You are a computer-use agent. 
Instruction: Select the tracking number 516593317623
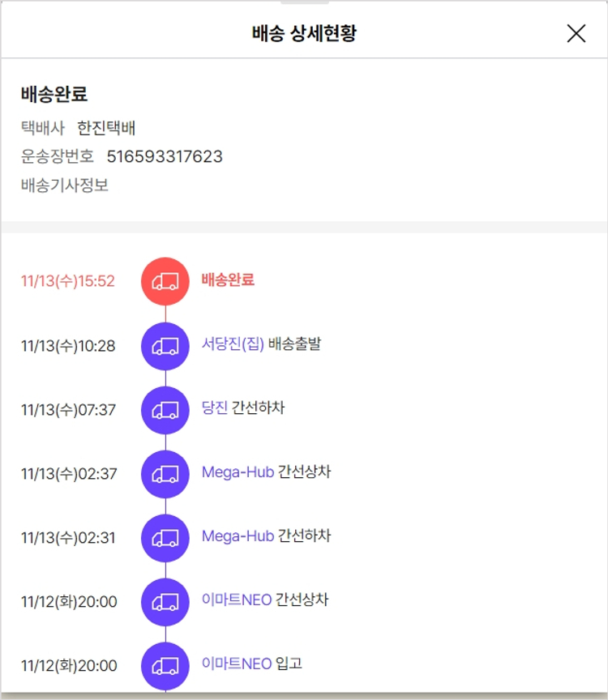pyautogui.click(x=165, y=156)
